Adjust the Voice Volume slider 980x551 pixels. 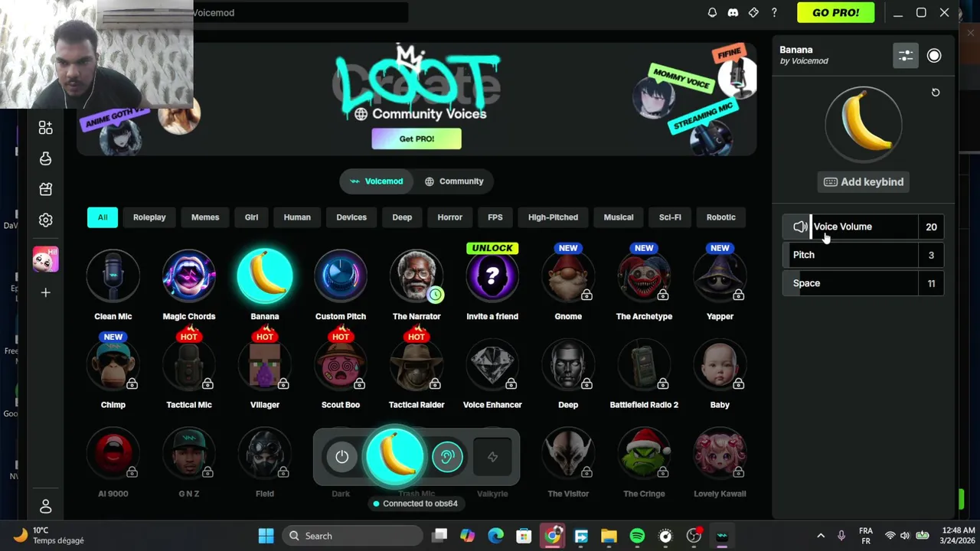pos(863,227)
